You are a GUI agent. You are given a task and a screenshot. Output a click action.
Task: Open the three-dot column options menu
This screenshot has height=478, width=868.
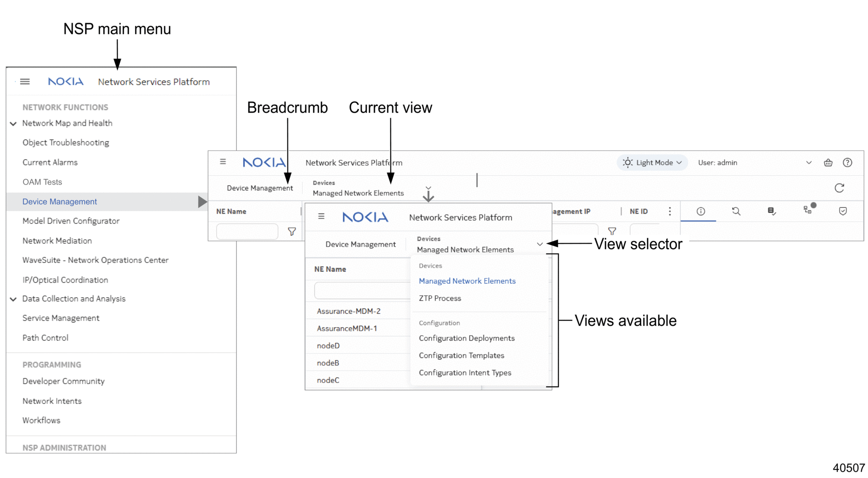[x=669, y=211]
